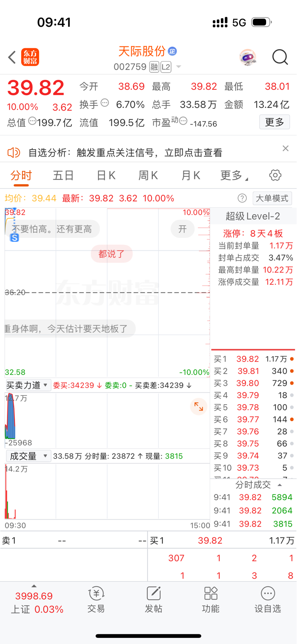Tap 当前封单量 1.17万 row
This screenshot has height=644, width=297.
(255, 246)
